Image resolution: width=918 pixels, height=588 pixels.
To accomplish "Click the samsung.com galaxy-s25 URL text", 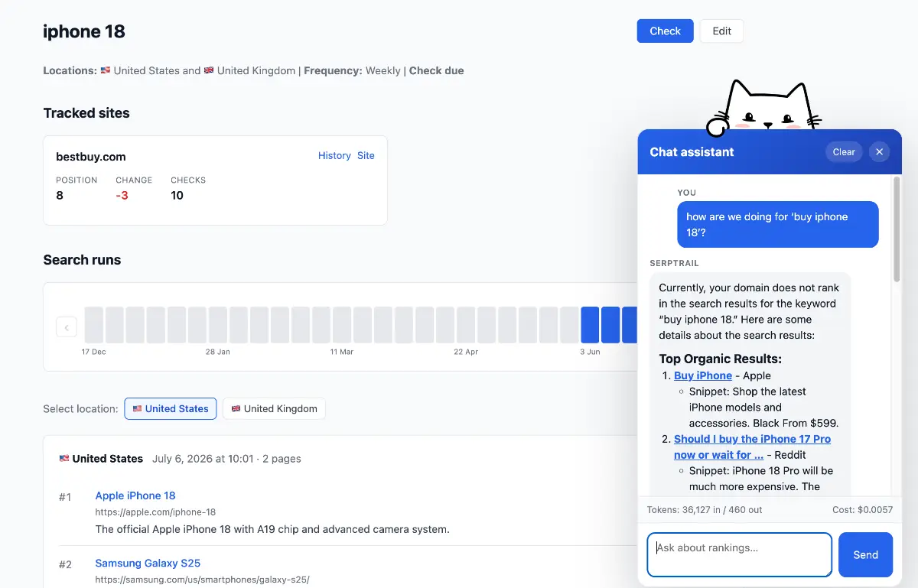I will (202, 580).
